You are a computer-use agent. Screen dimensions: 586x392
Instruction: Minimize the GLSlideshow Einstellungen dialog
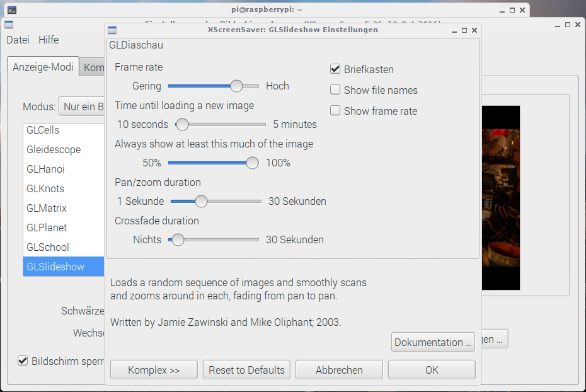454,31
